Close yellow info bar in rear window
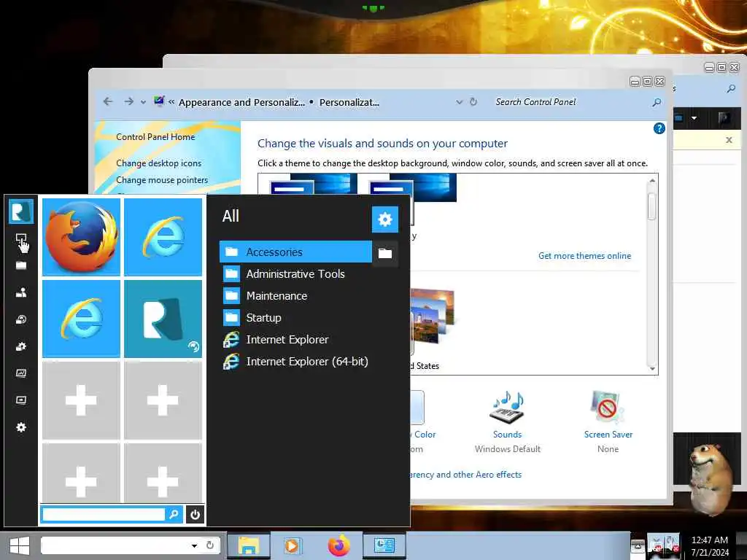The height and width of the screenshot is (560, 747). coord(729,140)
